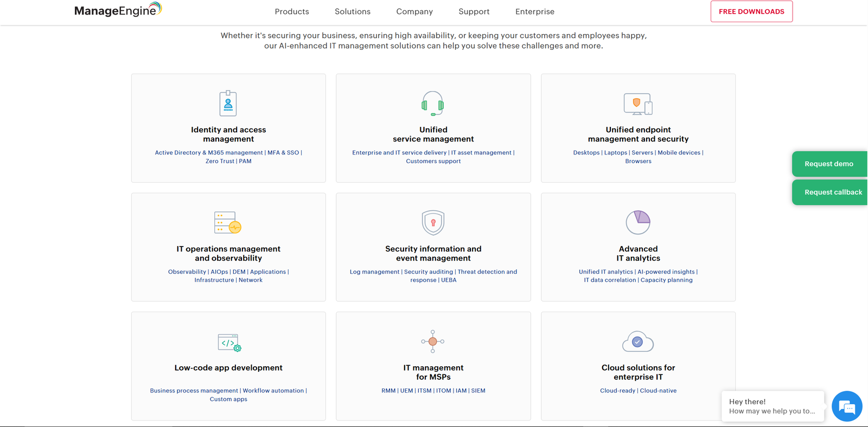Image resolution: width=868 pixels, height=427 pixels.
Task: Open the Support menu
Action: click(474, 11)
